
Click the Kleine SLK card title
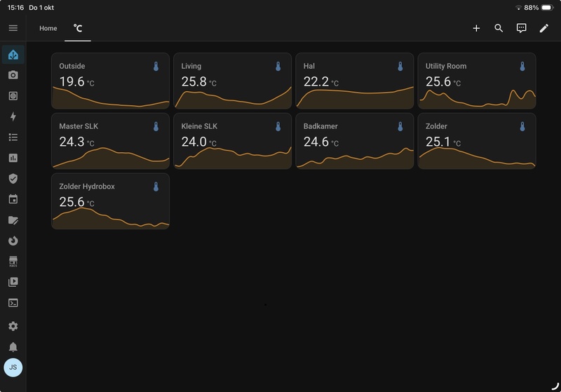pyautogui.click(x=199, y=126)
